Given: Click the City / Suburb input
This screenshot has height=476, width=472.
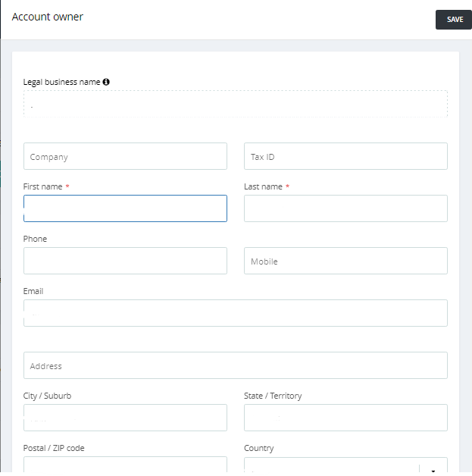Looking at the screenshot, I should 125,418.
